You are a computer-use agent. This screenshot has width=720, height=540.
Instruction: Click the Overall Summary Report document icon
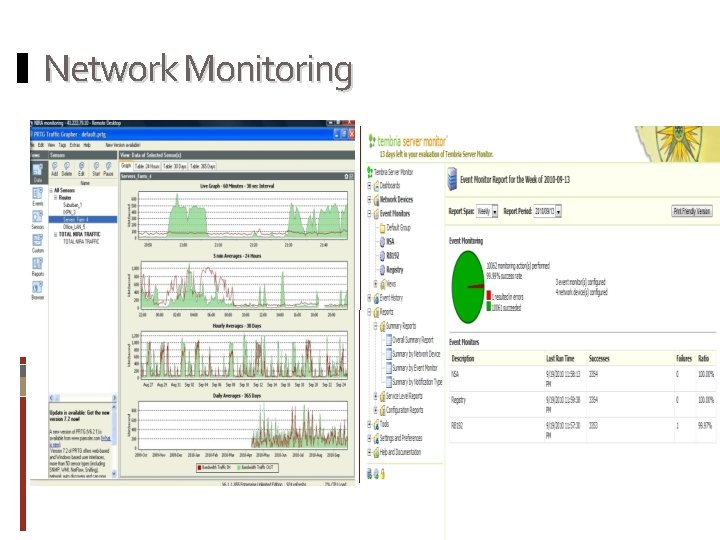tap(389, 340)
